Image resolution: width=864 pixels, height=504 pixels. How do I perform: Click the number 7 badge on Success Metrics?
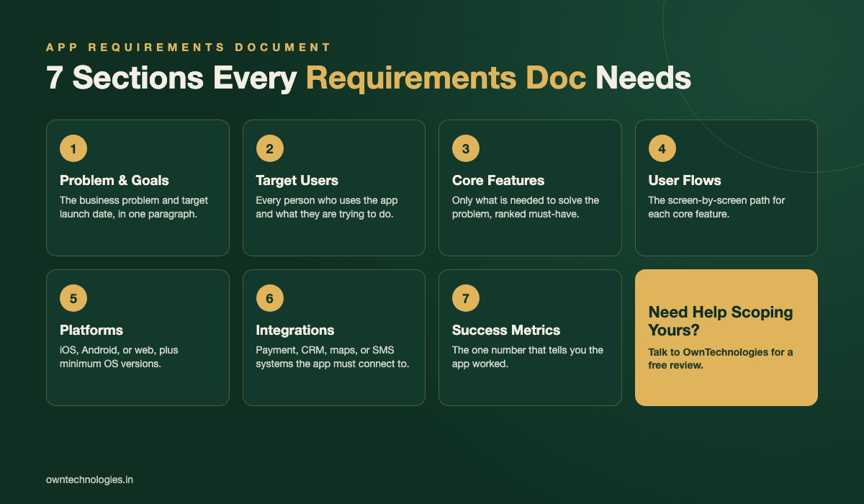(x=466, y=298)
